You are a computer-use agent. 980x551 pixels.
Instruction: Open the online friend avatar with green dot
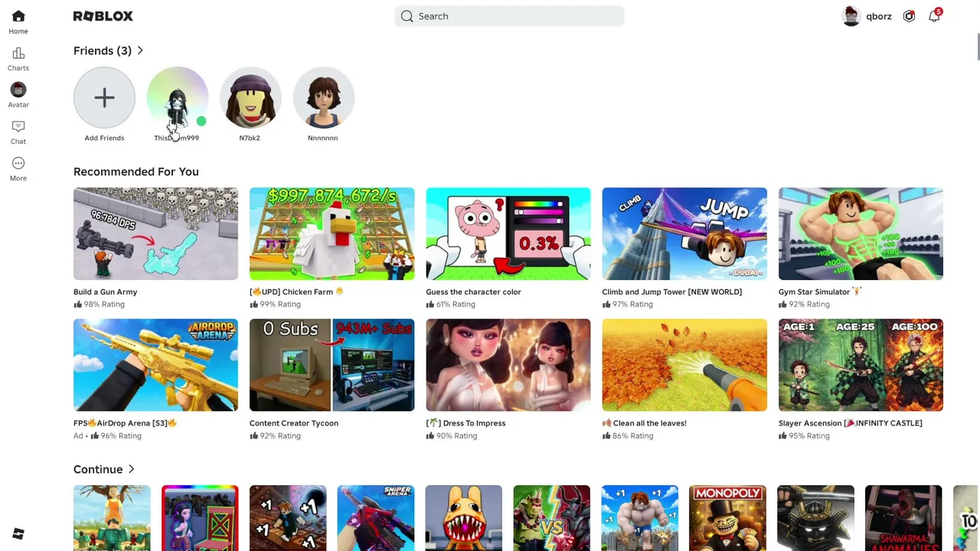[177, 97]
